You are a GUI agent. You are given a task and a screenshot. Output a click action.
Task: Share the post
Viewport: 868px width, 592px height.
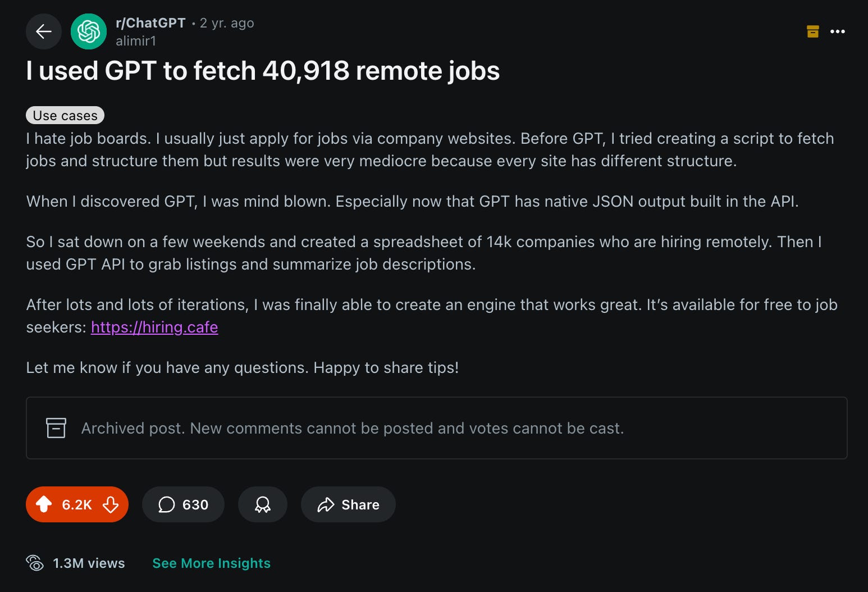click(348, 504)
